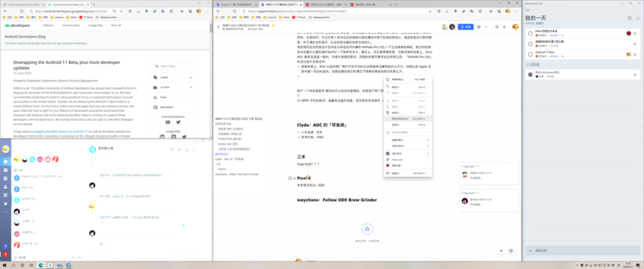Image resolution: width=644 pixels, height=269 pixels.
Task: Choose the undo Ctrl+Z context menu entry
Action: pos(407,87)
